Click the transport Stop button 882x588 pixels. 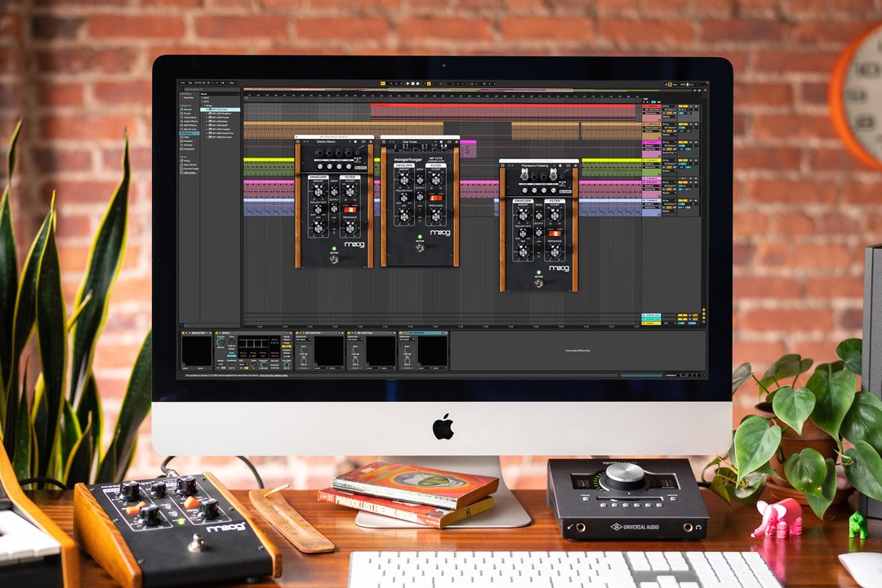pos(413,84)
